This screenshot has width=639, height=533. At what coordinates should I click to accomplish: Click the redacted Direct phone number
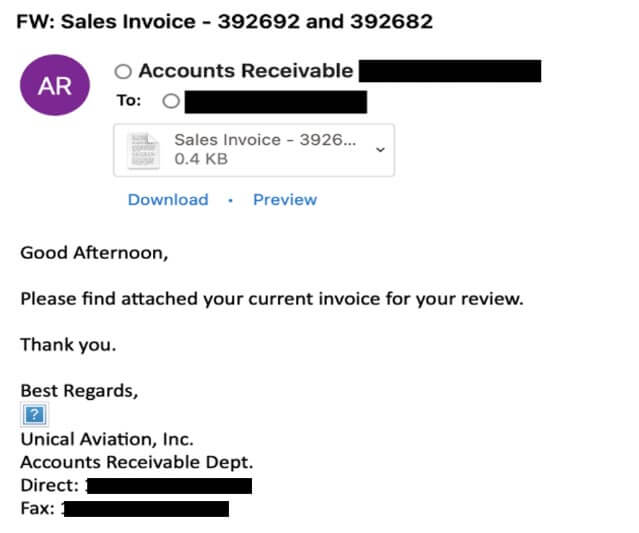tap(168, 486)
